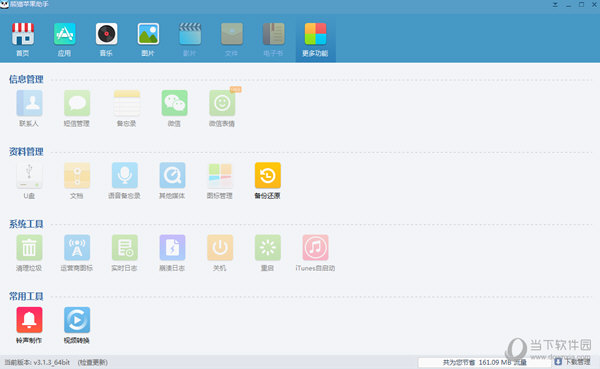Click the 检查更新 check update link

click(93, 362)
